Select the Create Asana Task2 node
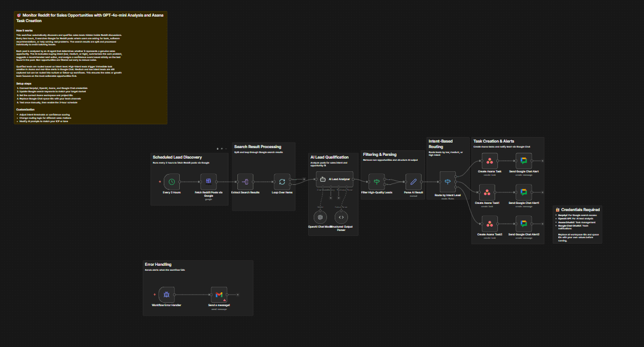 (489, 223)
